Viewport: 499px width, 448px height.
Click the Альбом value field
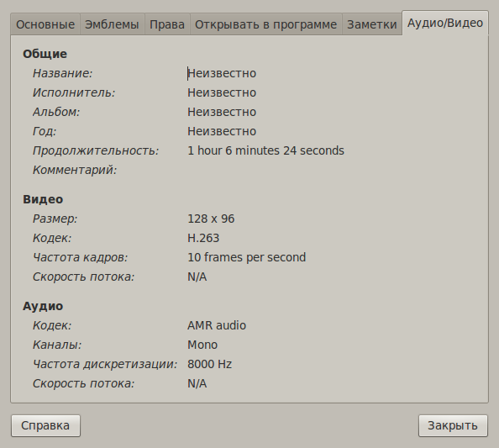(x=222, y=112)
